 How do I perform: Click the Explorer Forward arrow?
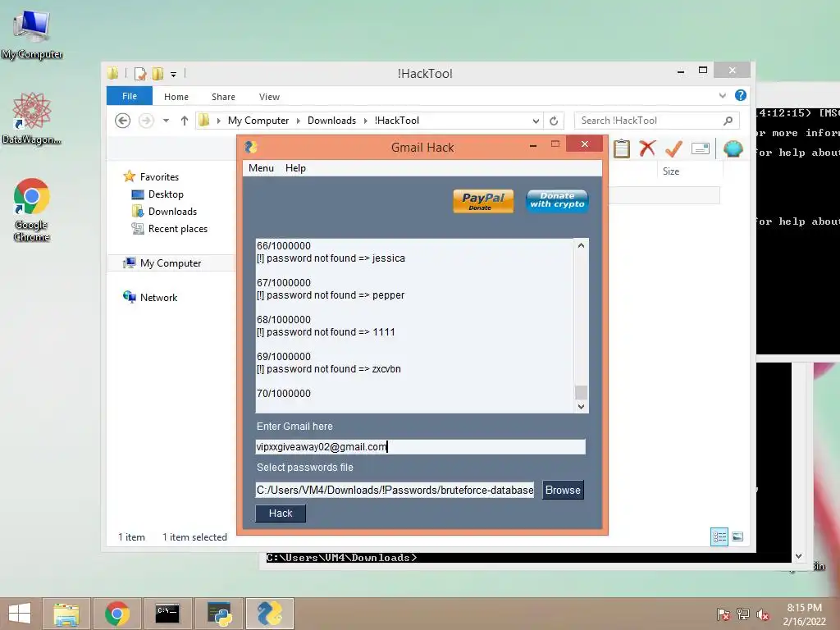click(x=146, y=121)
